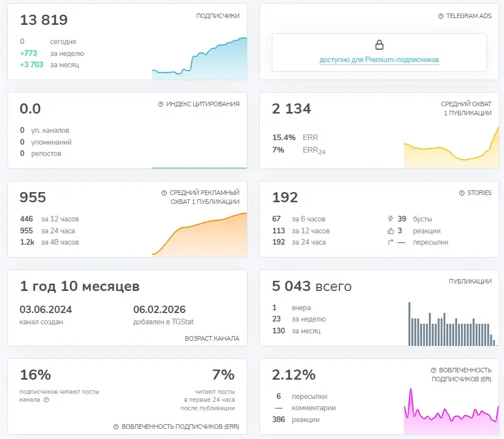Click the citation index value '0.0'
The image size is (504, 439).
pyautogui.click(x=30, y=108)
